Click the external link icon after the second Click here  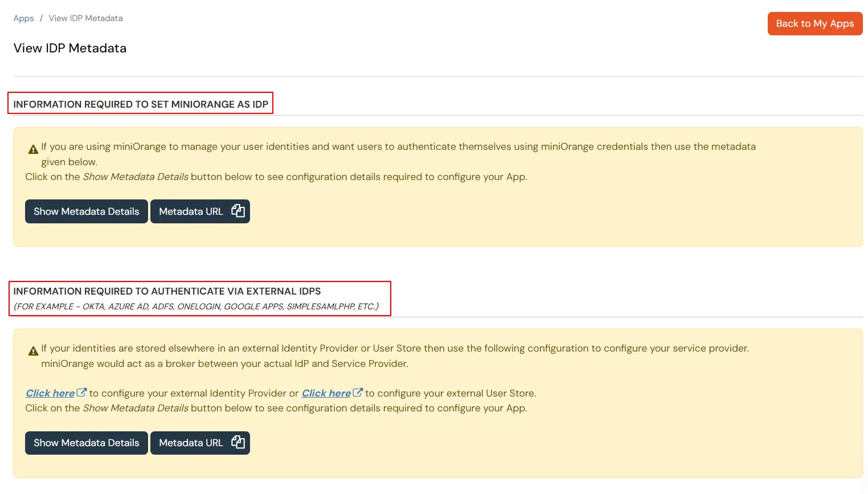358,392
